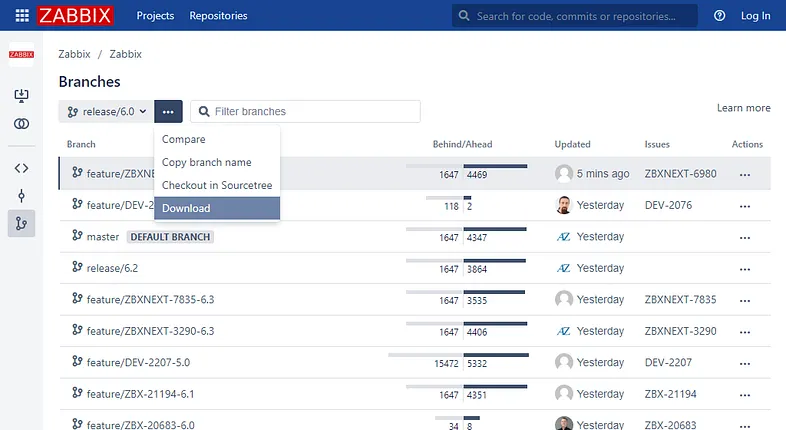Open the Compare icon in sidebar
Screen dimensions: 786x430
22,124
